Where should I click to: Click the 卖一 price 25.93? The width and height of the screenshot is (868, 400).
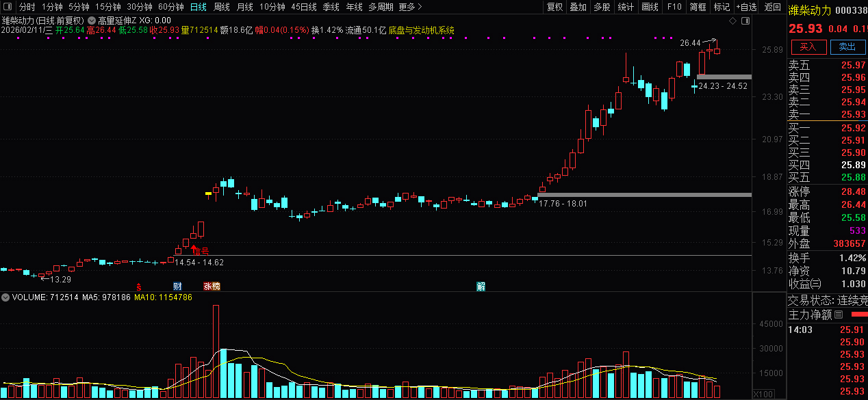coord(854,115)
